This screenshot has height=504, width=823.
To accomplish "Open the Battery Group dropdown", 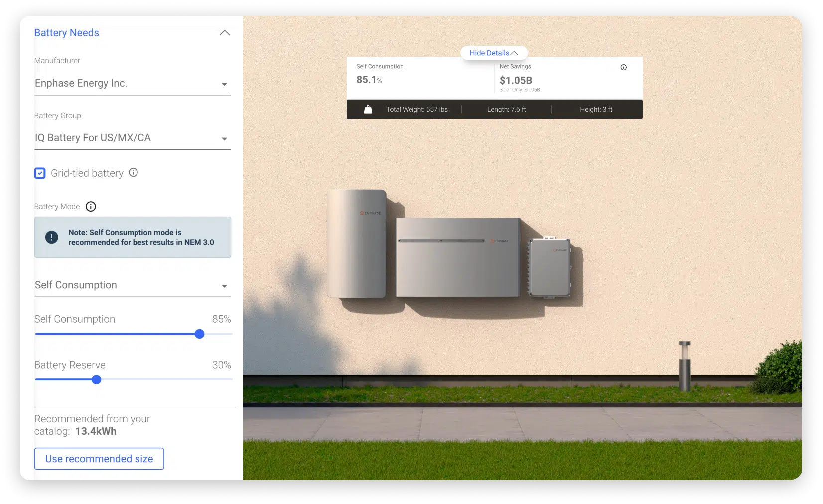I will coord(132,138).
